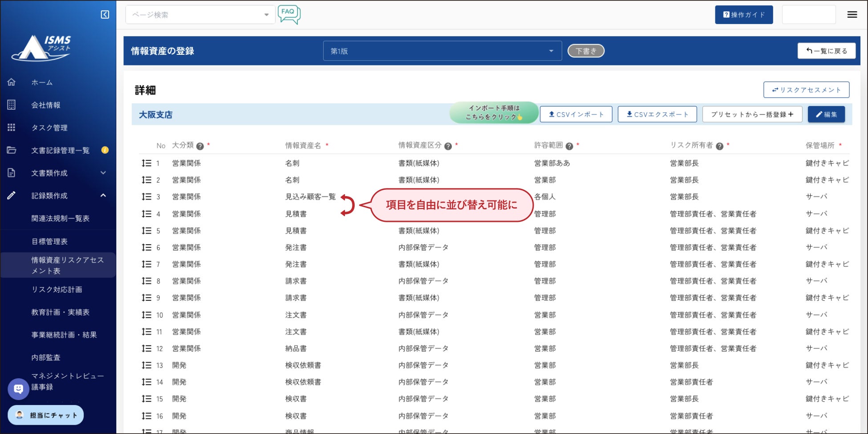Image resolution: width=868 pixels, height=434 pixels.
Task: Open the chatbot smiley face icon
Action: coord(18,389)
